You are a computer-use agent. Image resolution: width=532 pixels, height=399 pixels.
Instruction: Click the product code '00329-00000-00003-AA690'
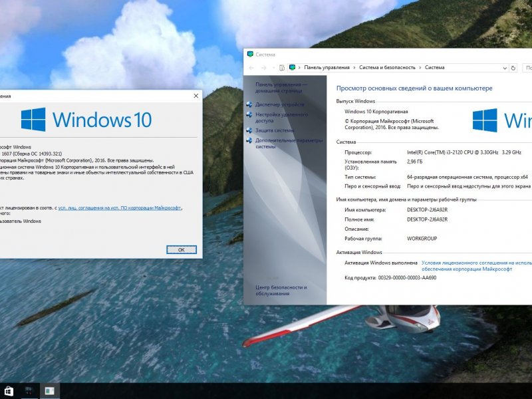coord(407,278)
